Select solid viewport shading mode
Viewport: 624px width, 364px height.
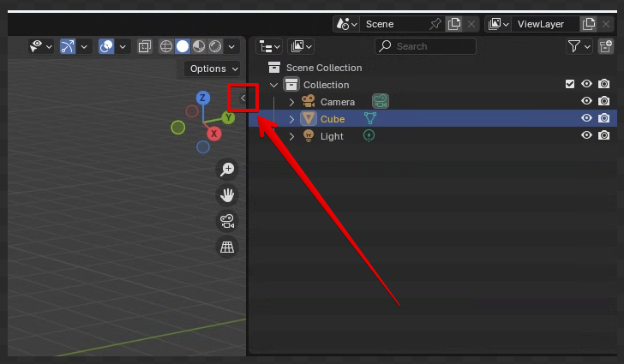[183, 46]
